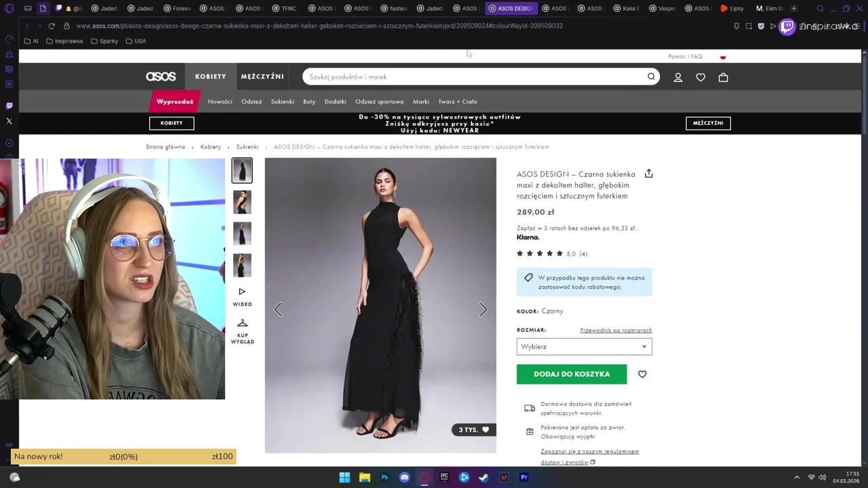Click the star rating 5,0 (4)
The width and height of the screenshot is (868, 488).
[552, 253]
